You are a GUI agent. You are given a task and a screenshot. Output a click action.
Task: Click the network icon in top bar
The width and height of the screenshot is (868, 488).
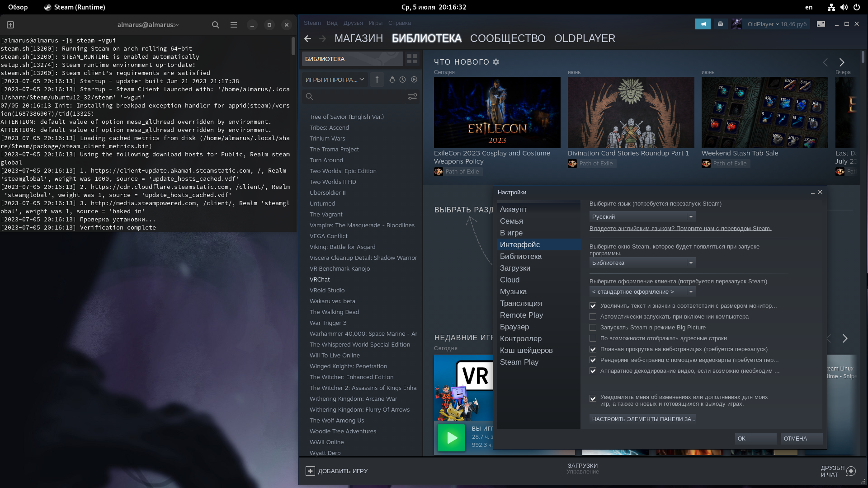(x=831, y=7)
